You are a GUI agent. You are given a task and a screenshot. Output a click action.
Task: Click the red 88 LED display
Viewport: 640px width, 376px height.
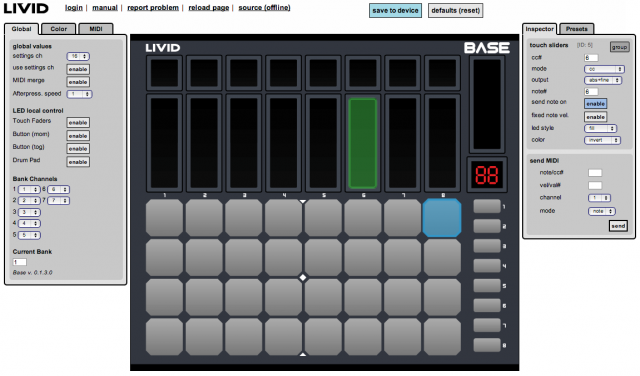coord(487,175)
